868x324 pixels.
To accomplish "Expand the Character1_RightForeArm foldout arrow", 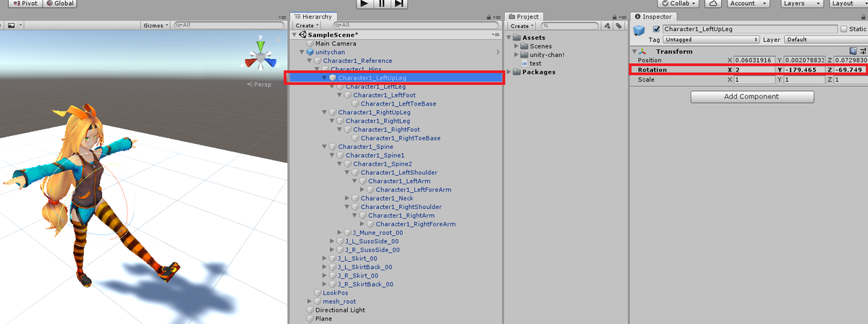I will (x=363, y=224).
